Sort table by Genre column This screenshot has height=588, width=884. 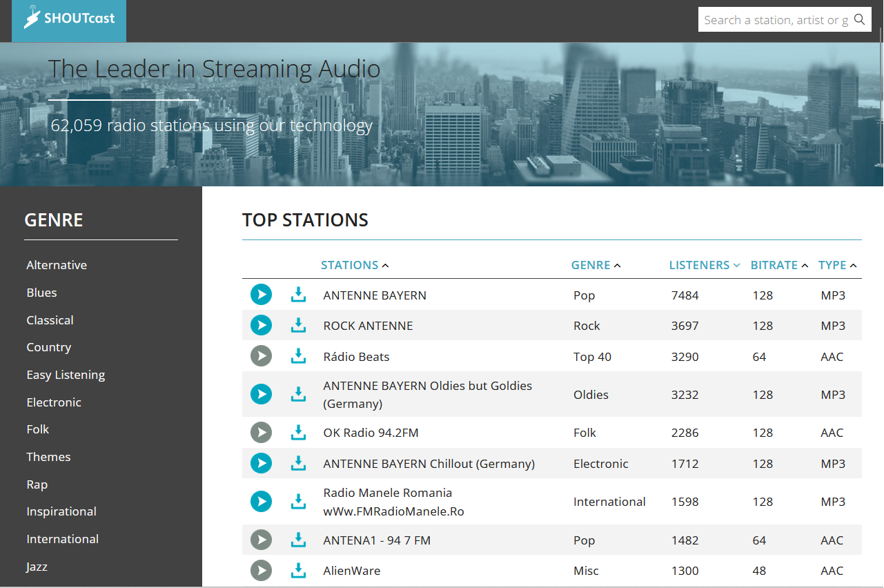pos(596,265)
